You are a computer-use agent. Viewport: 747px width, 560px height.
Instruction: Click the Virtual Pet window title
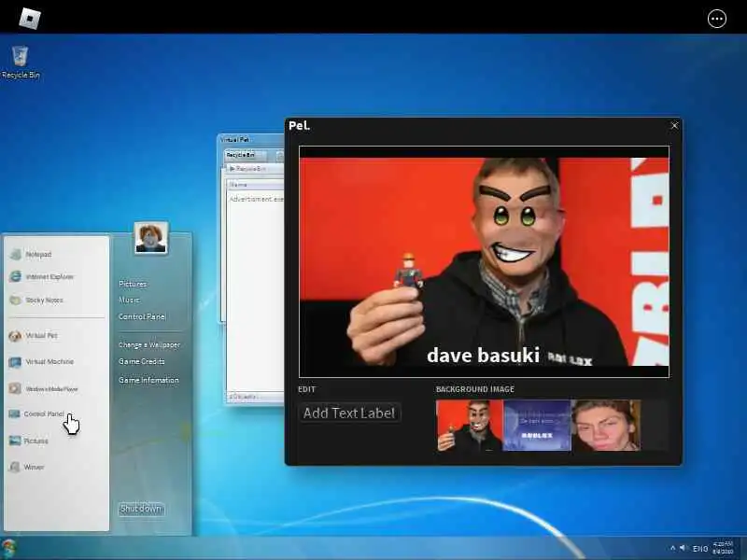[x=234, y=139]
